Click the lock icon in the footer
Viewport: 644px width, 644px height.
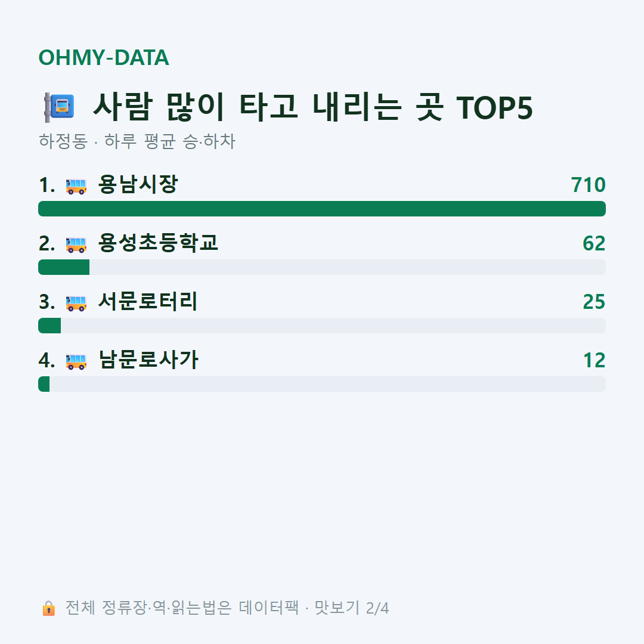click(49, 608)
